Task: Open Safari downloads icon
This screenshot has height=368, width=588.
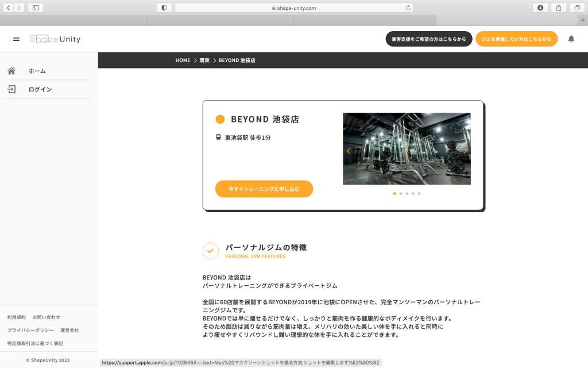Action: 540,7
